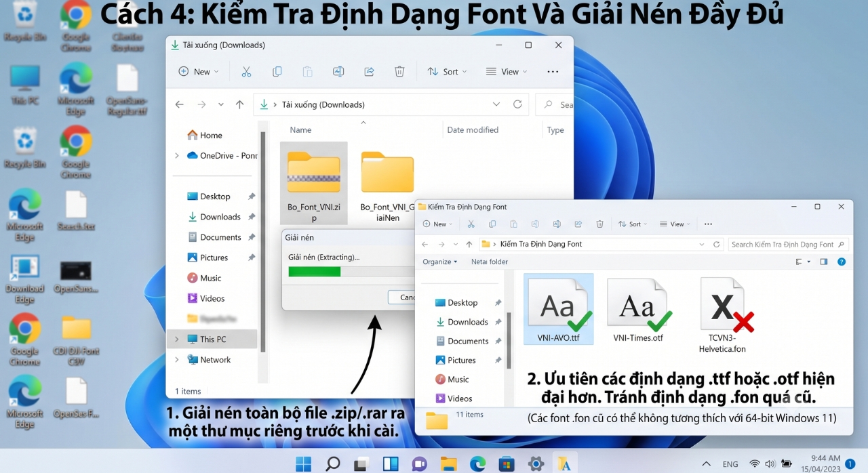Click Cut icon in Downloads window toolbar
This screenshot has height=473, width=868.
tap(246, 71)
